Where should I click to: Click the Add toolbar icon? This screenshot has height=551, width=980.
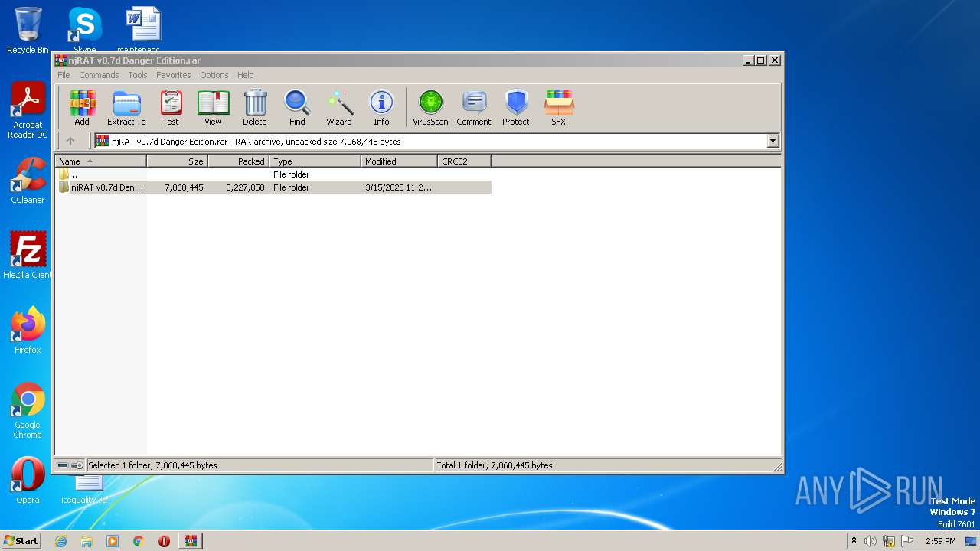coord(82,108)
